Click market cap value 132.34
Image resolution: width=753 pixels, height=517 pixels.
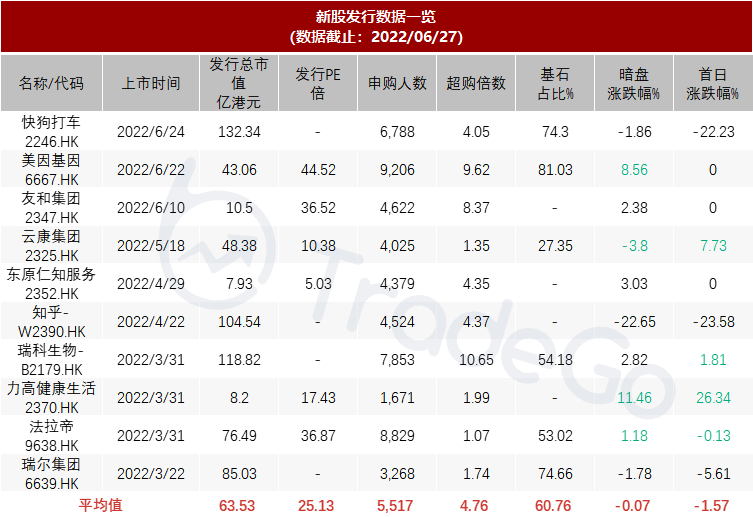point(239,132)
